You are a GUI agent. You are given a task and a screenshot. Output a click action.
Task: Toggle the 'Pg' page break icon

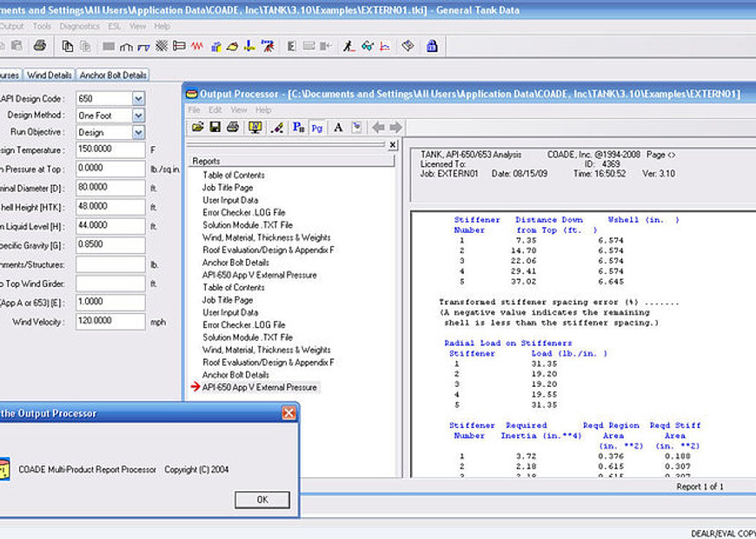(x=317, y=127)
